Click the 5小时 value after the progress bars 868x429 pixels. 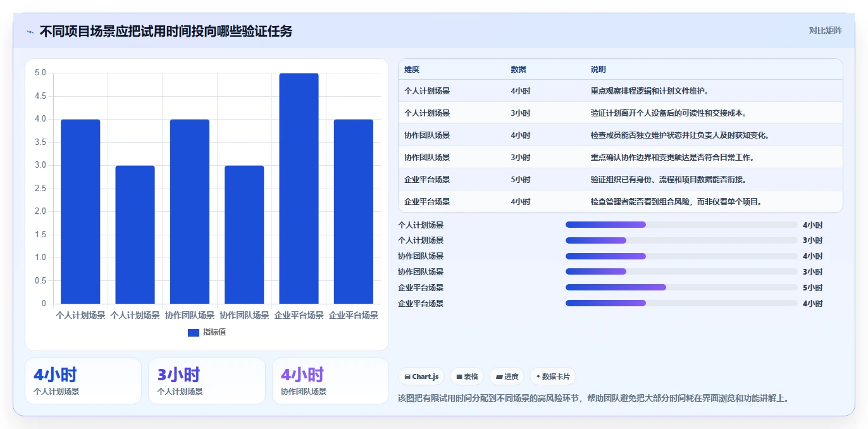tap(812, 288)
